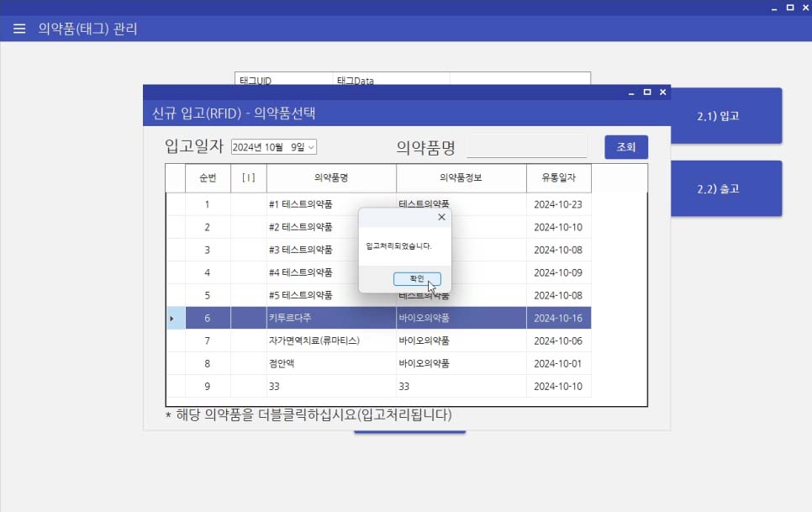This screenshot has height=512, width=812.
Task: Select the 점안액 row
Action: click(x=378, y=363)
